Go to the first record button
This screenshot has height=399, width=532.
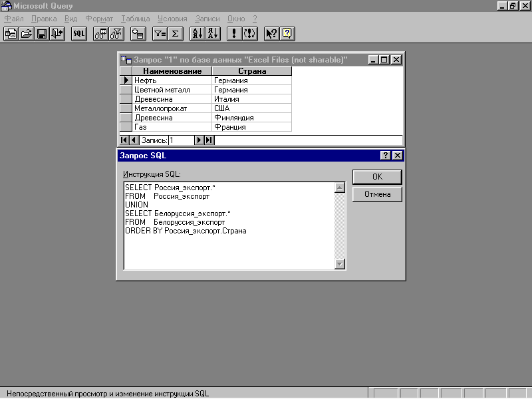[x=124, y=140]
